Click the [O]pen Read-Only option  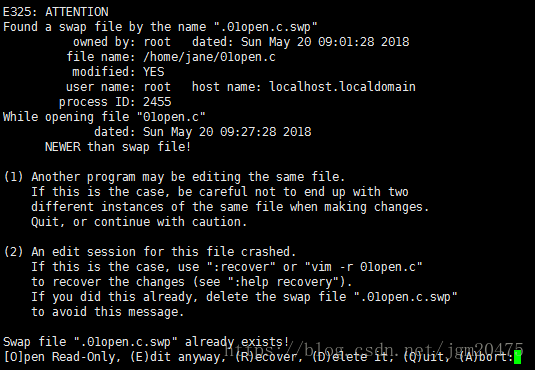coord(62,357)
